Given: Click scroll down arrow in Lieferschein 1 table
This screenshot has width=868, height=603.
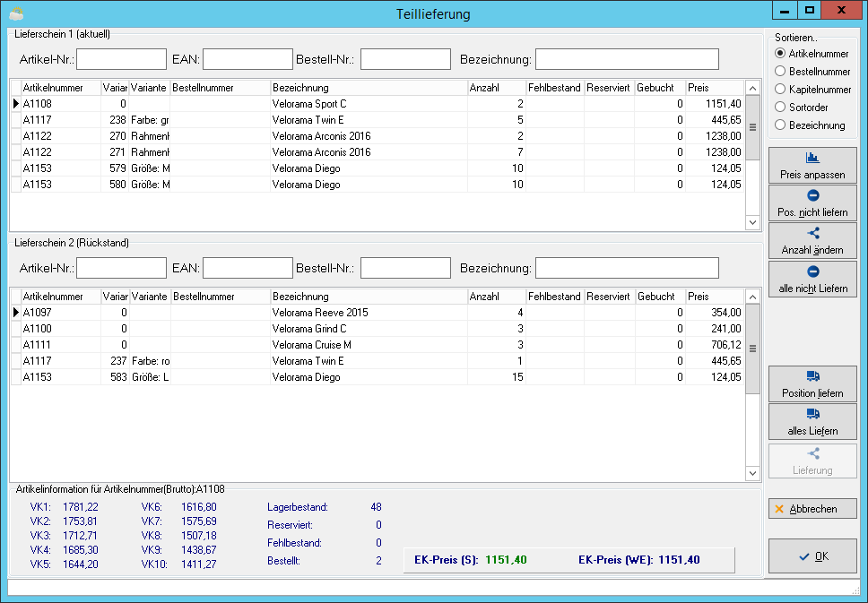Looking at the screenshot, I should coord(752,222).
